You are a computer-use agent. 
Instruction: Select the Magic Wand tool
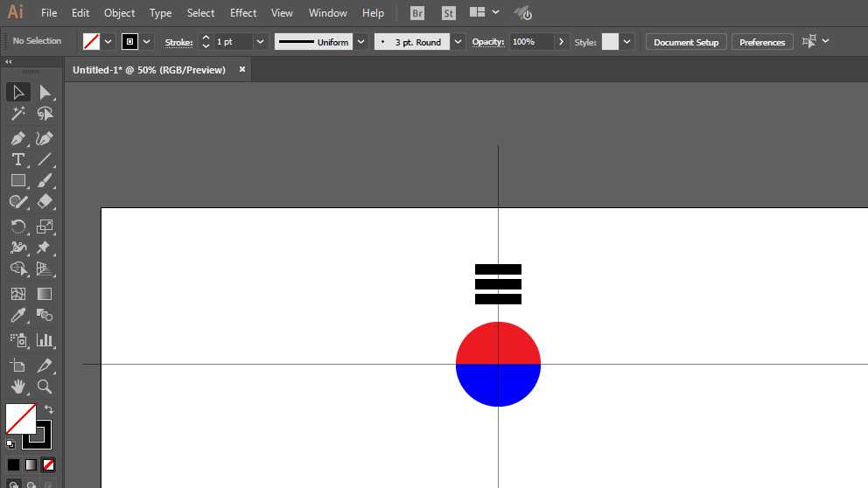pos(18,114)
